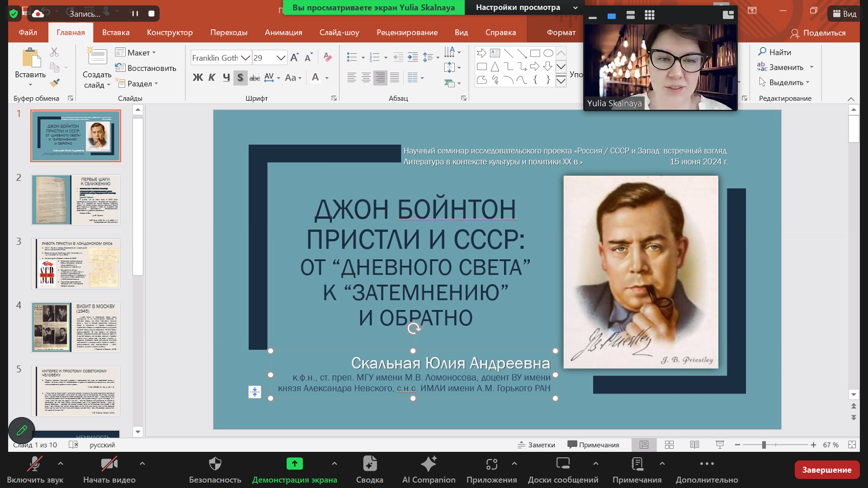Viewport: 868px width, 488px height.
Task: Switch to the Слайд-шоу ribbon tab
Action: pos(339,33)
